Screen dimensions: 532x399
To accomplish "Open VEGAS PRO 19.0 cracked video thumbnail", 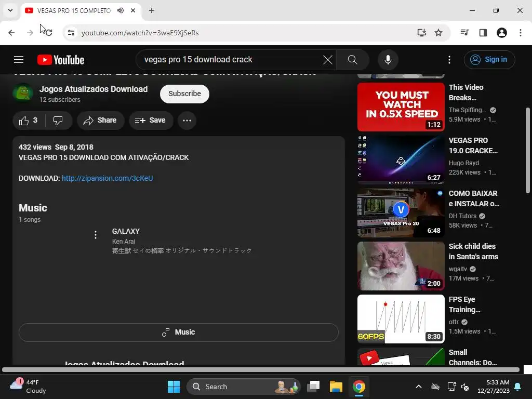I will point(401,160).
